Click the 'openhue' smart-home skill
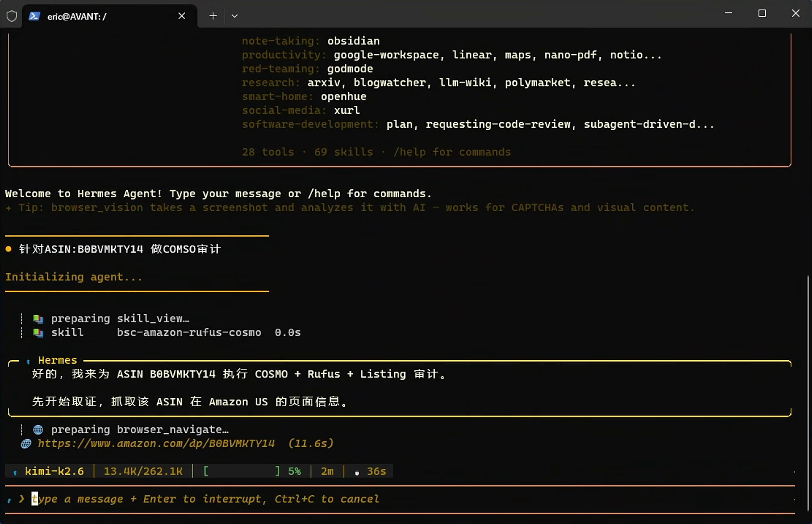The image size is (812, 524). 344,97
